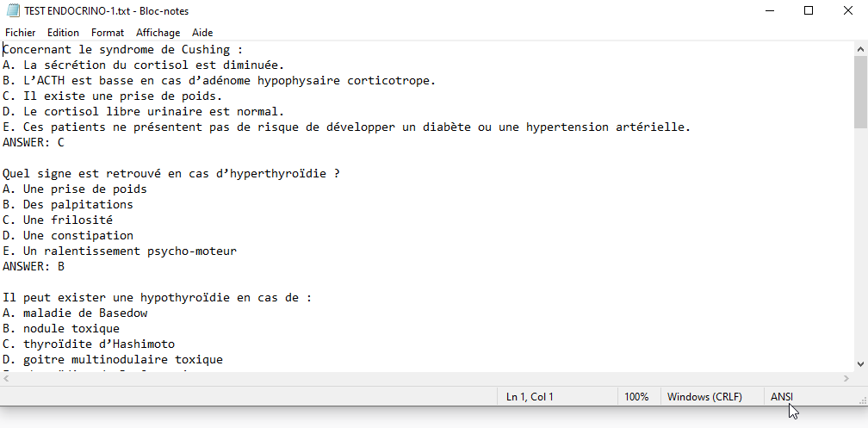Image resolution: width=868 pixels, height=428 pixels.
Task: Click the Notepad app icon in title bar
Action: click(13, 11)
